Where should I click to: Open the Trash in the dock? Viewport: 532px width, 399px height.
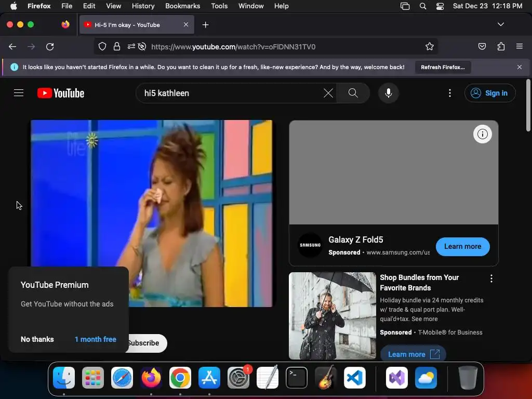(x=468, y=378)
